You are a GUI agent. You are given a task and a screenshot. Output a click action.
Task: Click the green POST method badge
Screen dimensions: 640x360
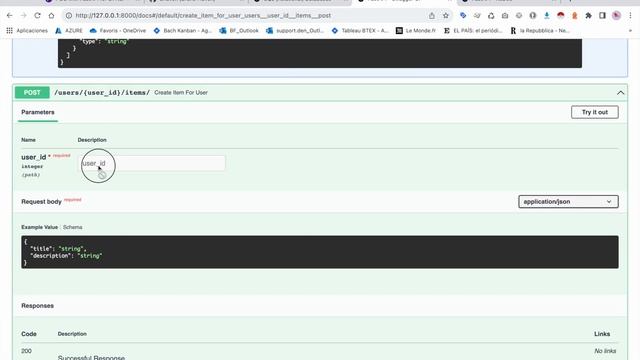32,93
